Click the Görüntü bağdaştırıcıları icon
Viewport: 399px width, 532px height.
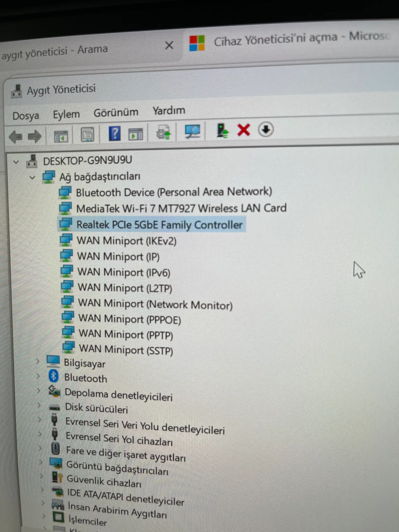pos(56,463)
